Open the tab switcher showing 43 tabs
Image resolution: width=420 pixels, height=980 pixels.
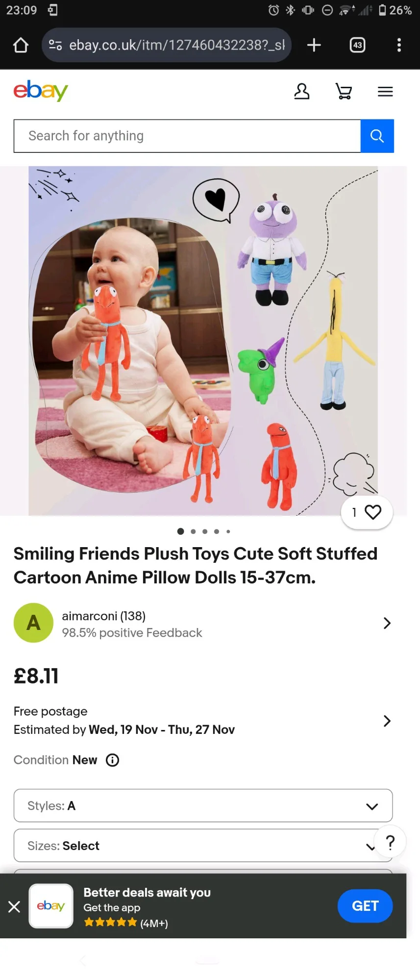pyautogui.click(x=357, y=45)
